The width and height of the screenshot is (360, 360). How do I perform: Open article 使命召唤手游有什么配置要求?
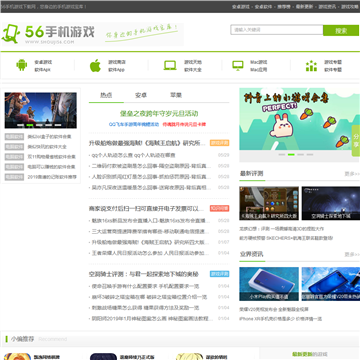pyautogui.click(x=146, y=286)
